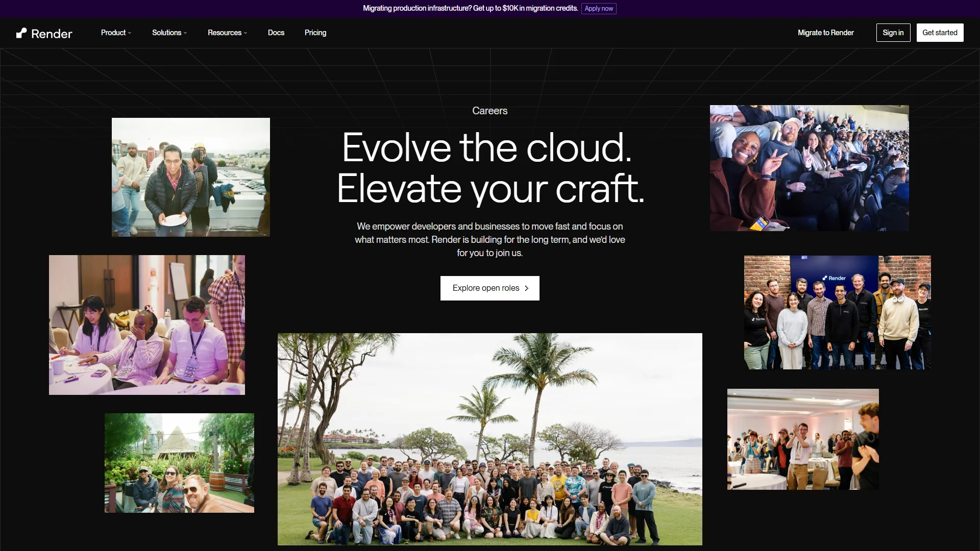Click the Migrate to Render link
Viewport: 980px width, 551px height.
[x=825, y=33]
